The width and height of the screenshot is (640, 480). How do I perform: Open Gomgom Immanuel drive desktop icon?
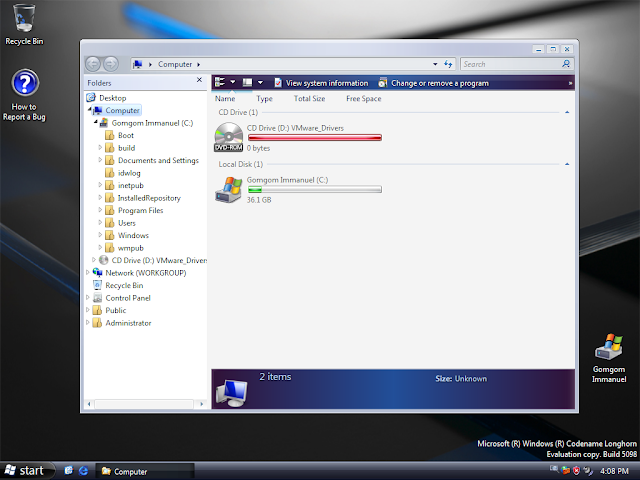(x=609, y=358)
